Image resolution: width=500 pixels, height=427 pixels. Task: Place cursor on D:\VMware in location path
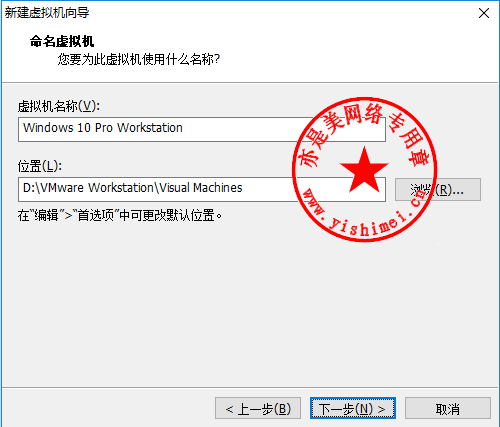click(x=53, y=188)
